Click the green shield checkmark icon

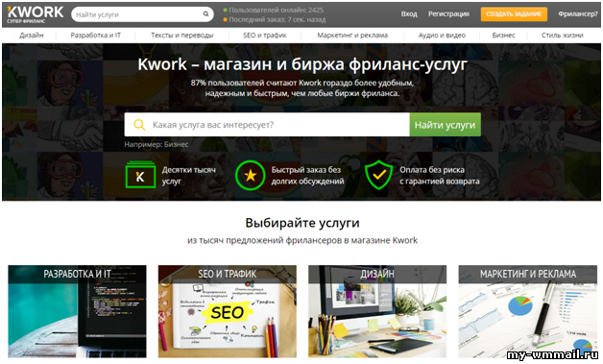coord(379,175)
